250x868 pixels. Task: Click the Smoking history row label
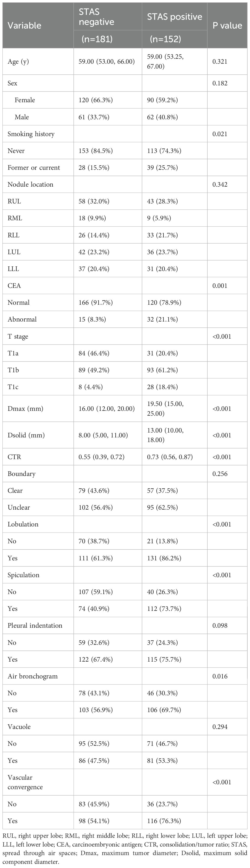click(x=31, y=134)
